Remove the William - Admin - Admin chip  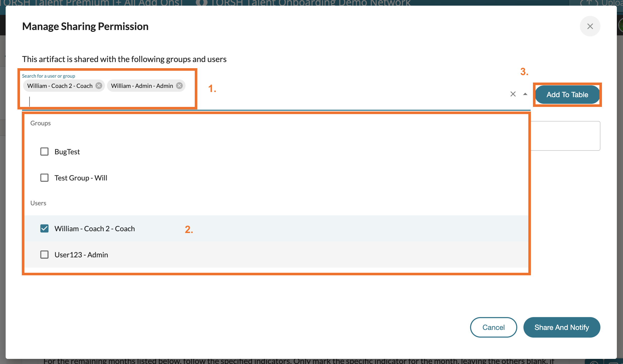[179, 86]
